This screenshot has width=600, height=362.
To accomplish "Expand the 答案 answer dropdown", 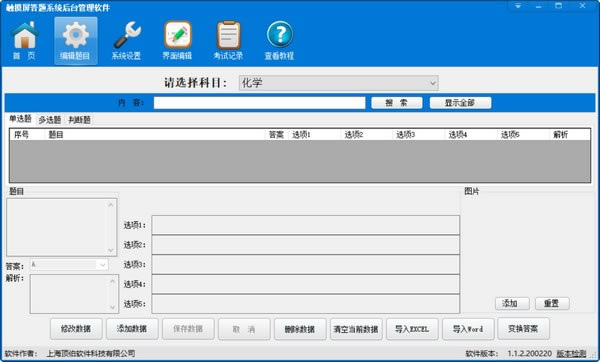I will point(103,265).
